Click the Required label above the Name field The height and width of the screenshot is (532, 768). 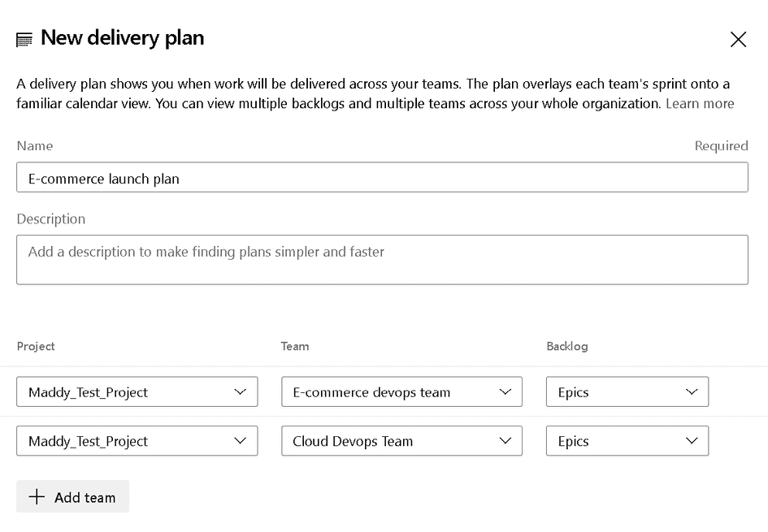[x=722, y=145]
